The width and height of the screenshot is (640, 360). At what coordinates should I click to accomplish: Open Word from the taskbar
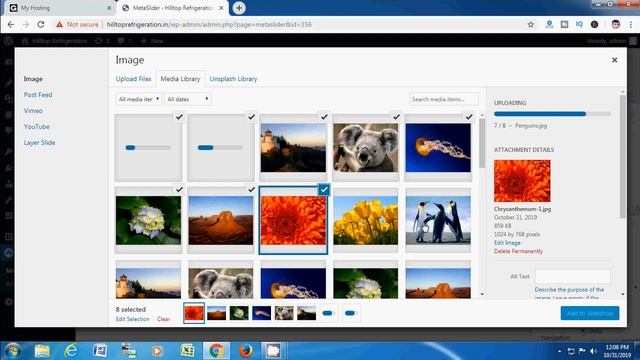pyautogui.click(x=100, y=351)
